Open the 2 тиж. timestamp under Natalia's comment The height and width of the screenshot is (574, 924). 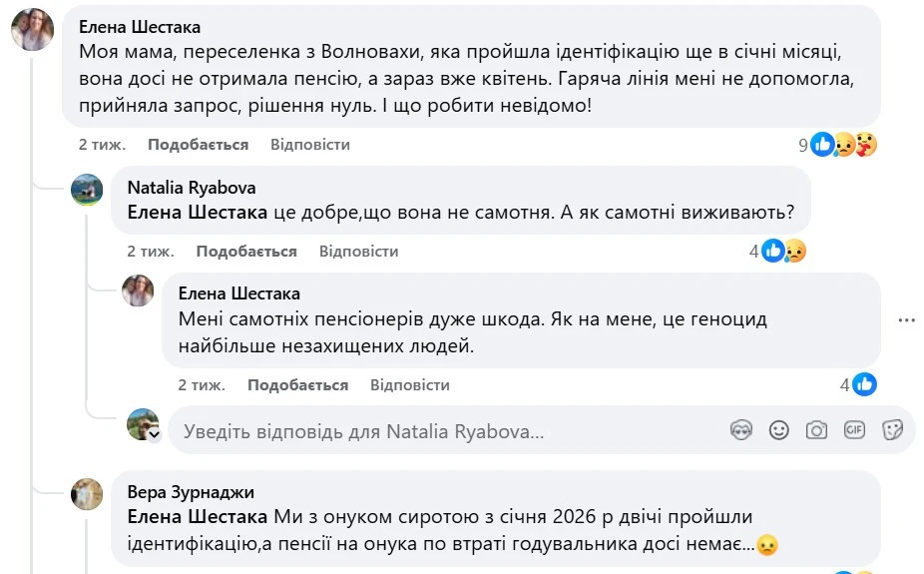coord(150,252)
